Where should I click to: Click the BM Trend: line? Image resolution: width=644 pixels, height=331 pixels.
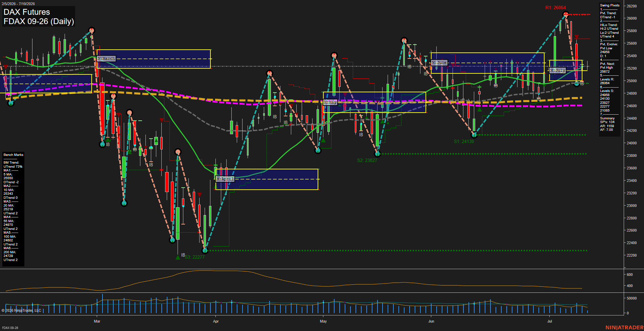click(11, 163)
